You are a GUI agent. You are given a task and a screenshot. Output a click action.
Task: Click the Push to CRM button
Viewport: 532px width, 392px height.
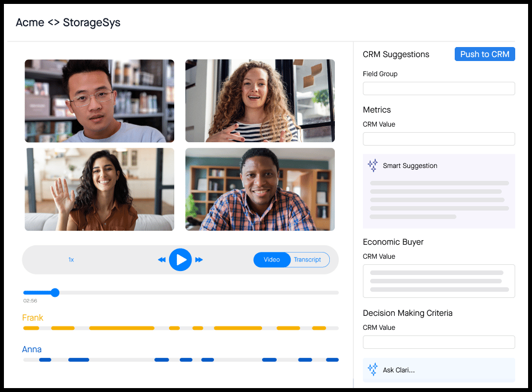[x=484, y=54]
